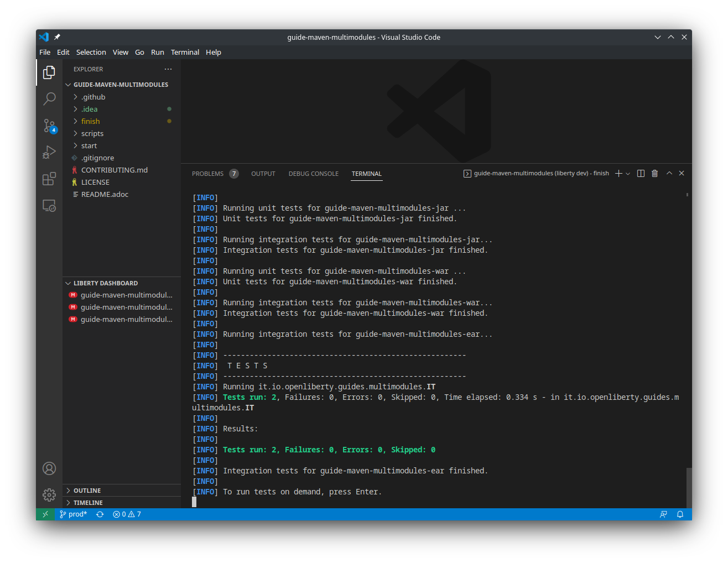Open LICENSE file
The height and width of the screenshot is (563, 728).
coord(122,182)
